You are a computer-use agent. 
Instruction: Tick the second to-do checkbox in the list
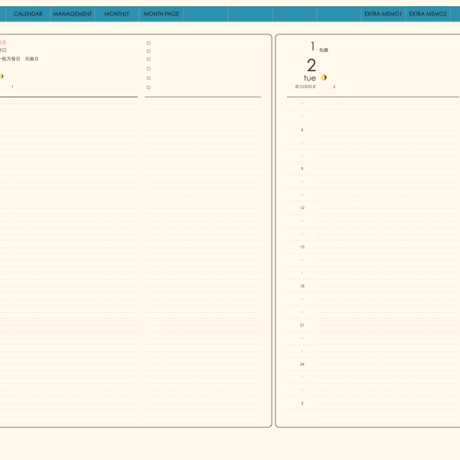click(149, 51)
